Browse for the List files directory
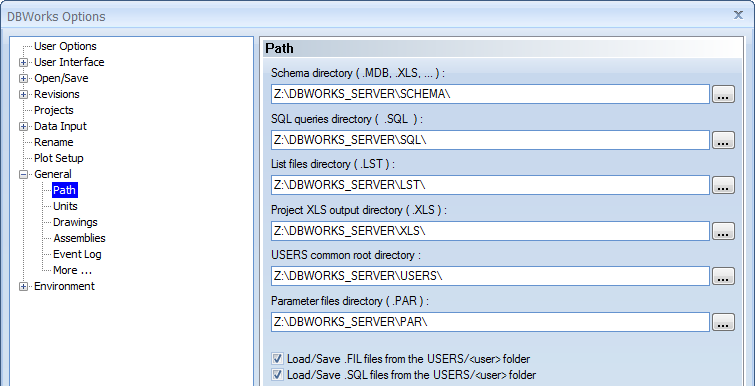 click(x=723, y=185)
